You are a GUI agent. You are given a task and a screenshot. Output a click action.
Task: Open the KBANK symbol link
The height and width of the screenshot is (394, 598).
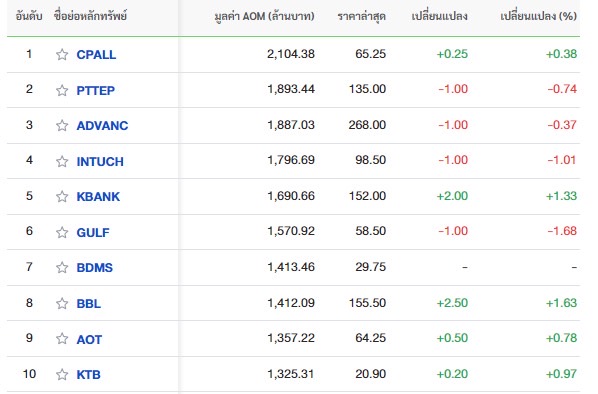98,196
